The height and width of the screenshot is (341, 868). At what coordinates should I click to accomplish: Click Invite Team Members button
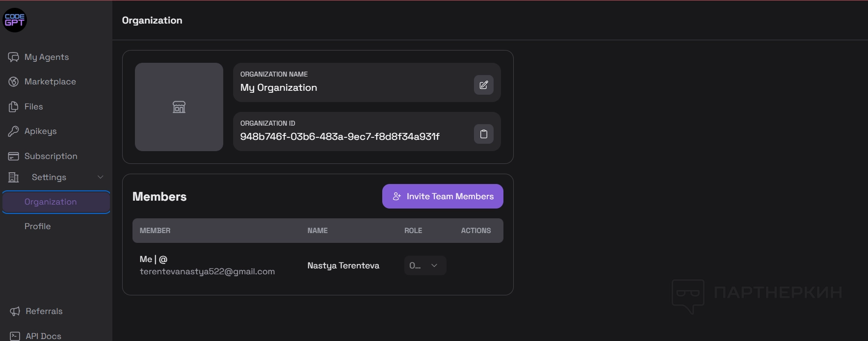443,196
